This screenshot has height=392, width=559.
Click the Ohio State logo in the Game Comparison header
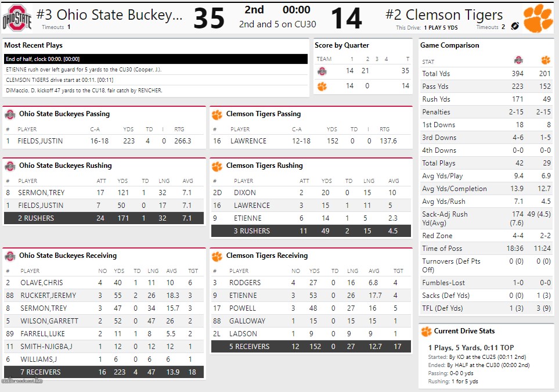518,60
